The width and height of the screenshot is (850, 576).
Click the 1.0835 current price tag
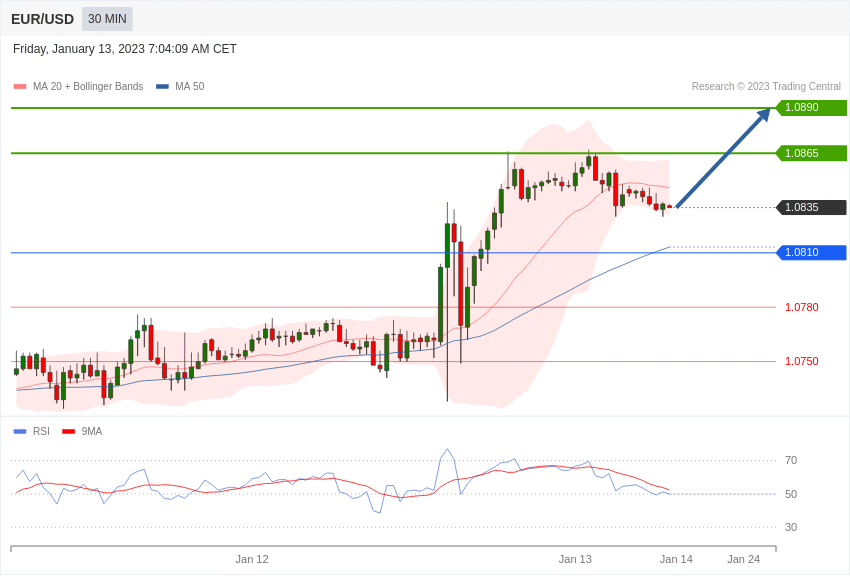tap(812, 208)
